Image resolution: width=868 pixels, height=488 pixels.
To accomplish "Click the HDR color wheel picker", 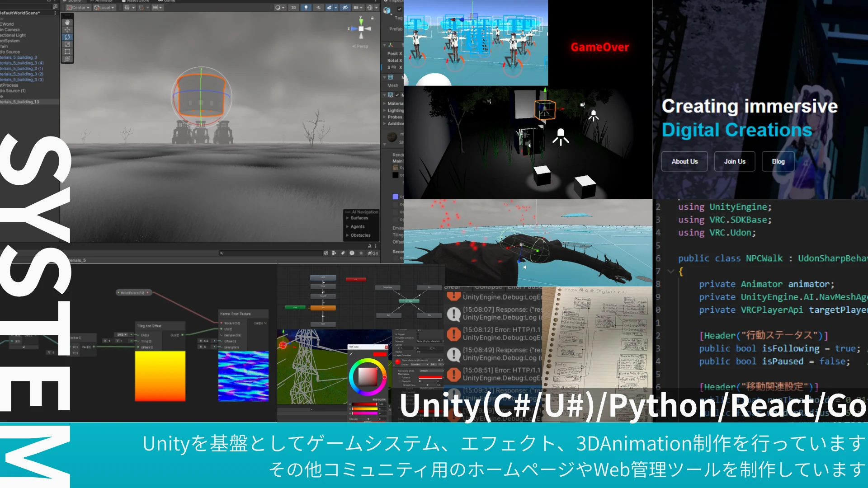I will 367,376.
